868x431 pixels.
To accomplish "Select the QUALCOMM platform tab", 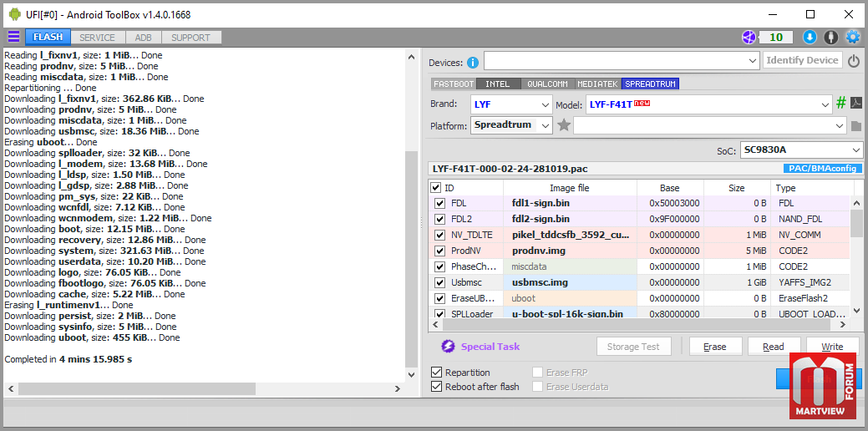I will (547, 84).
